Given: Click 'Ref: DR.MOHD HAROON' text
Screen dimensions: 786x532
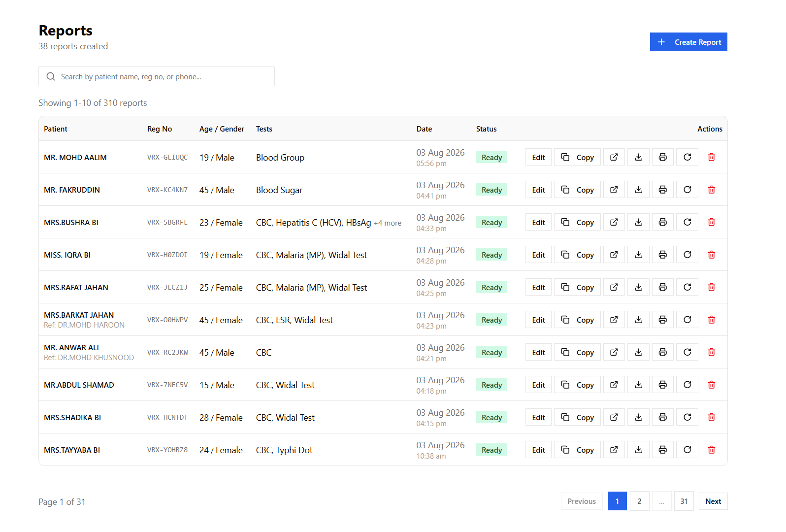Looking at the screenshot, I should pyautogui.click(x=84, y=325).
